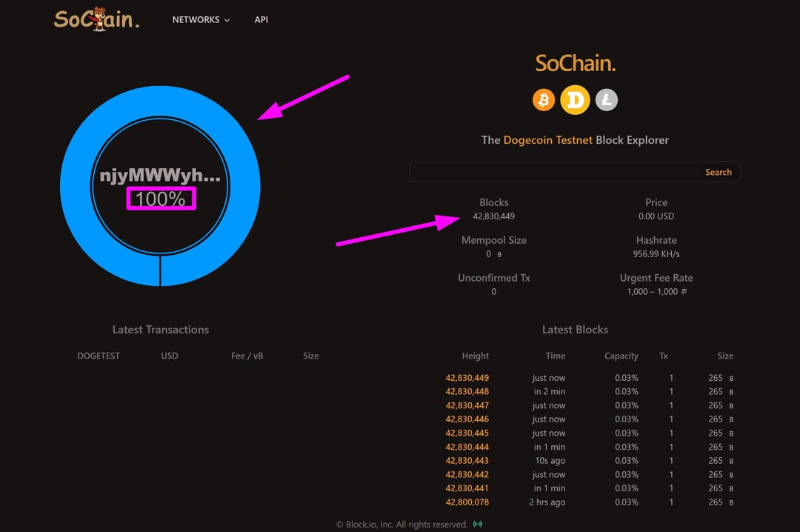Click the Search button
Screen dimensions: 800x532
[x=718, y=172]
